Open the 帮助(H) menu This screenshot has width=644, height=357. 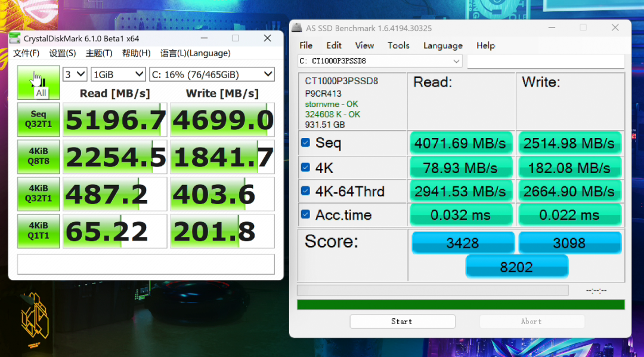(x=137, y=53)
